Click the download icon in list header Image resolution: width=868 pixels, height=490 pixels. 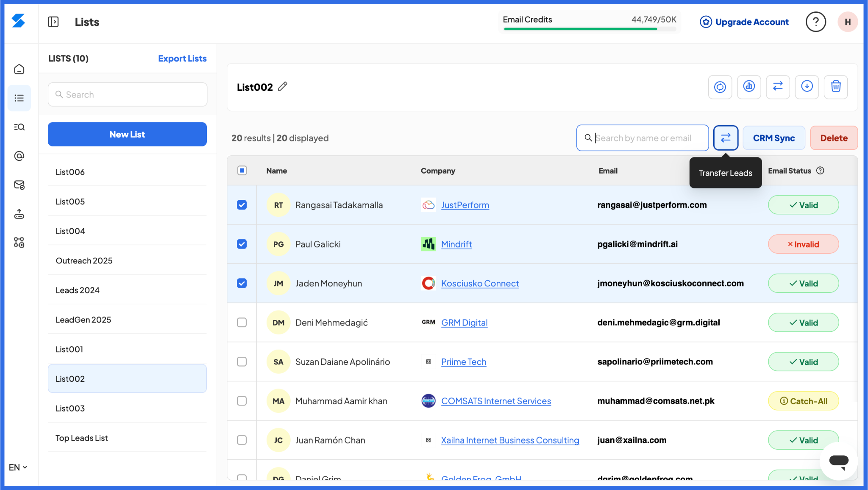coord(807,87)
